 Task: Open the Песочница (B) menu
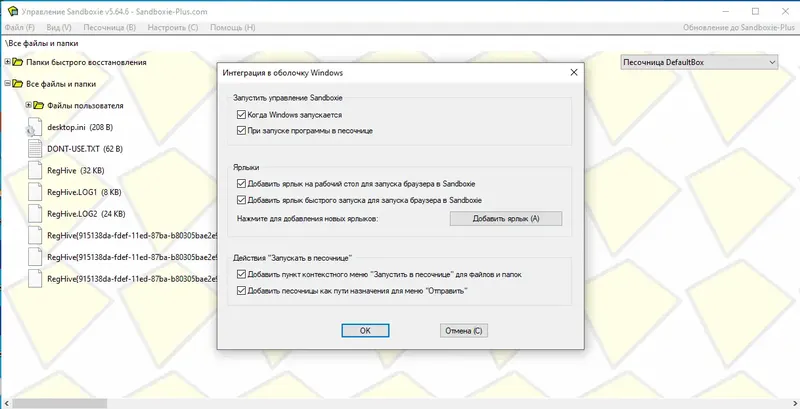coord(110,28)
